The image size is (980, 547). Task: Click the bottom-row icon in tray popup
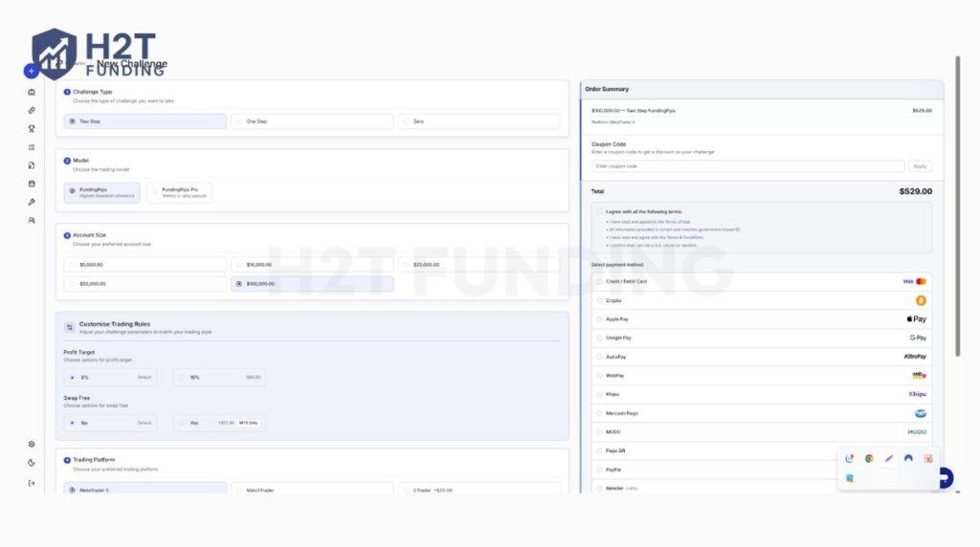click(850, 478)
